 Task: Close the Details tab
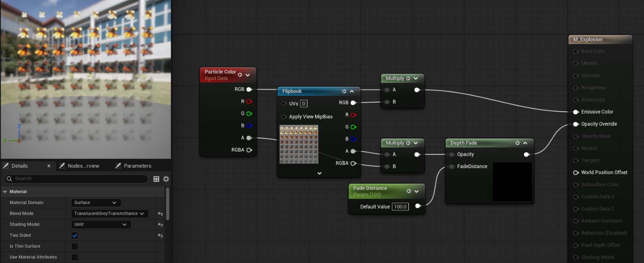[49, 166]
